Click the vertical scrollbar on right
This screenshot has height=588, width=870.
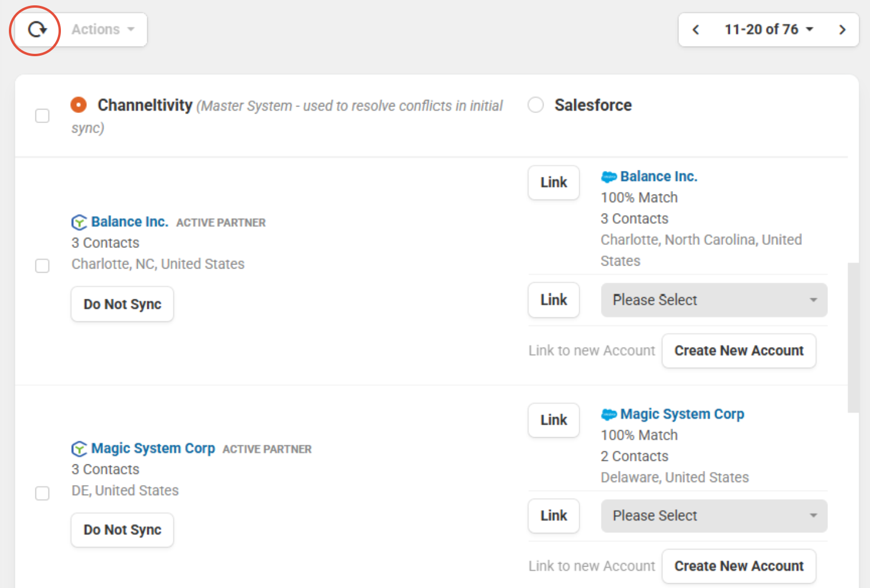tap(853, 337)
